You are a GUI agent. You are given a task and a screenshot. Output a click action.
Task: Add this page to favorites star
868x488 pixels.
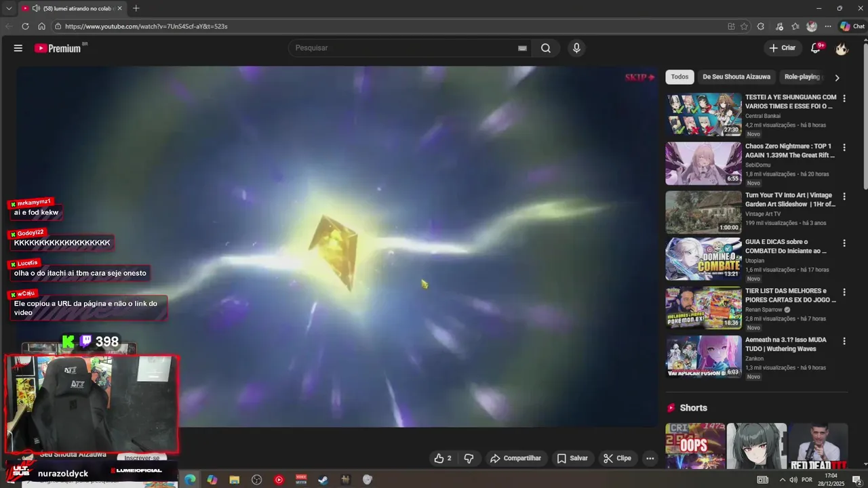tap(744, 26)
